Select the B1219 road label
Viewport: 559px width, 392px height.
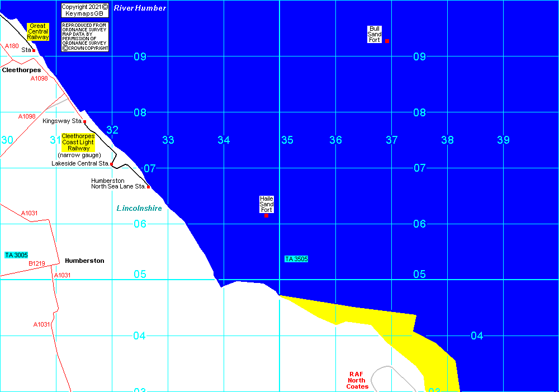point(36,263)
